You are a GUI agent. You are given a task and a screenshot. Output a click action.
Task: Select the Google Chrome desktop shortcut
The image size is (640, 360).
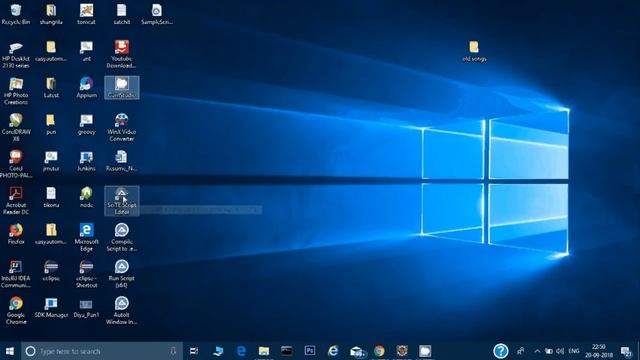coord(16,311)
